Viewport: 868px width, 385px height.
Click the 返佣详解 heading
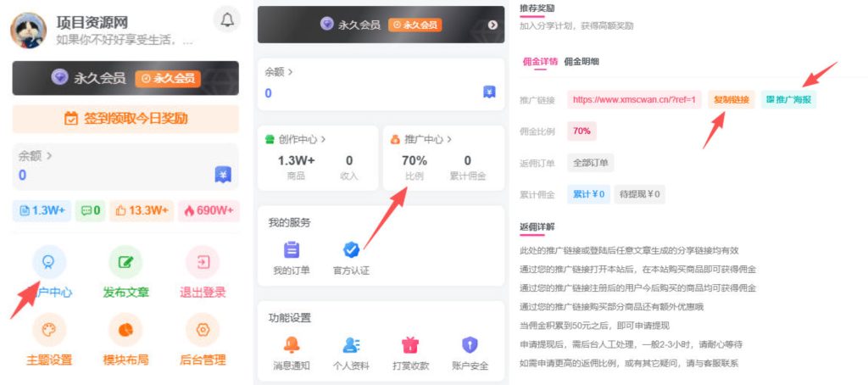tap(537, 226)
